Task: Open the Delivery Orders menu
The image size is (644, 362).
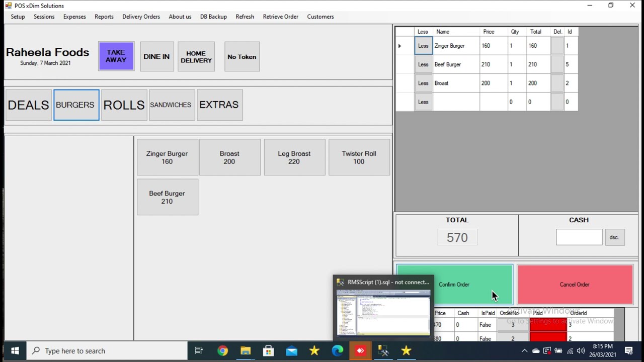Action: [x=141, y=17]
